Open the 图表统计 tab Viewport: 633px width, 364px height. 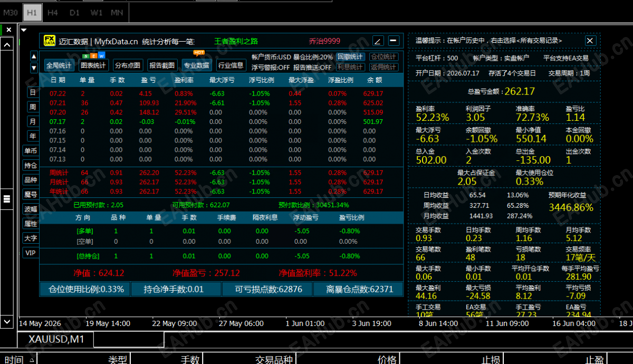pyautogui.click(x=93, y=65)
